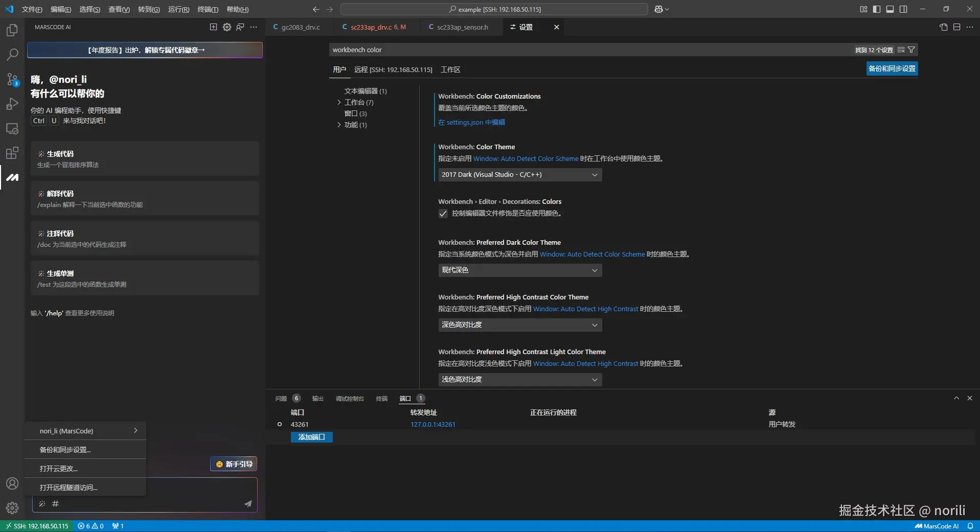The image size is (980, 532).
Task: Click the settings filter funnel icon
Action: [x=911, y=50]
